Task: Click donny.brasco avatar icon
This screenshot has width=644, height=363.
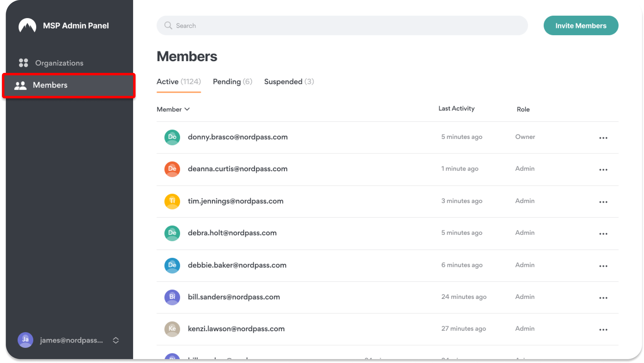Action: 172,137
